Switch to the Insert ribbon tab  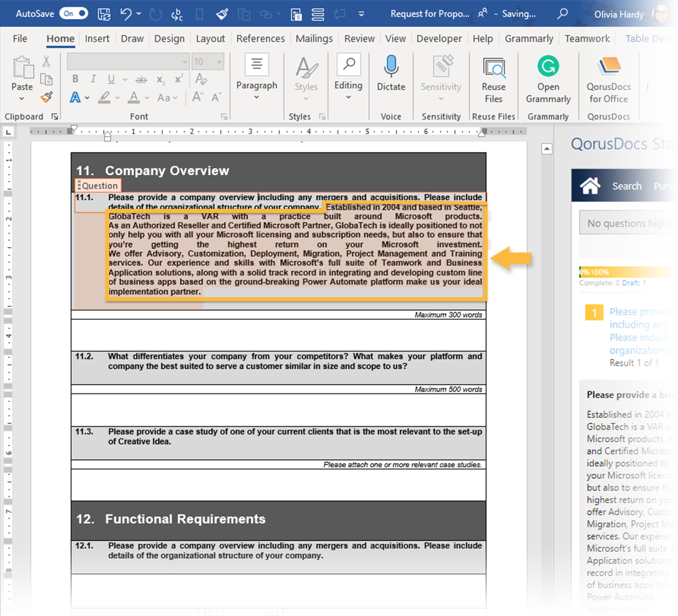(97, 39)
